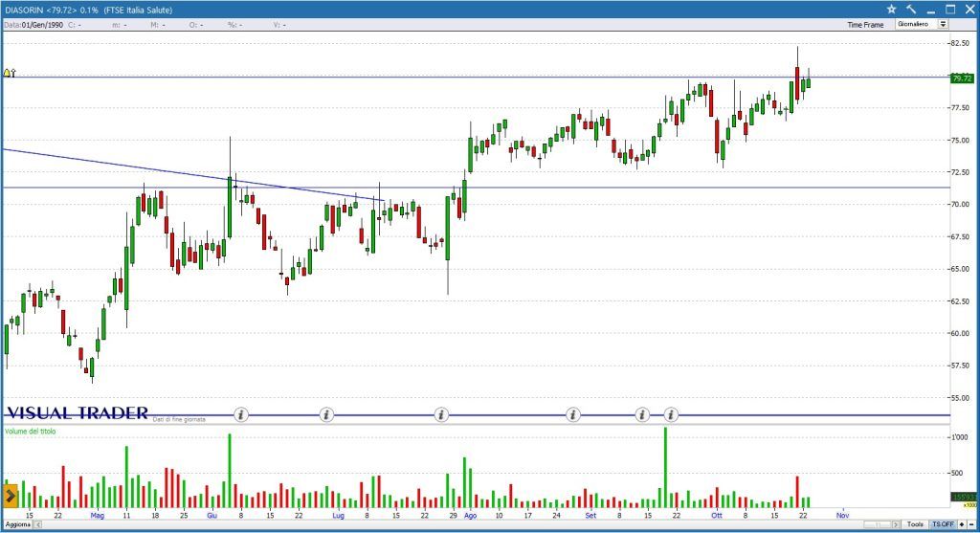This screenshot has width=980, height=533.
Task: Click the 1'000 volume axis label
Action: point(959,437)
